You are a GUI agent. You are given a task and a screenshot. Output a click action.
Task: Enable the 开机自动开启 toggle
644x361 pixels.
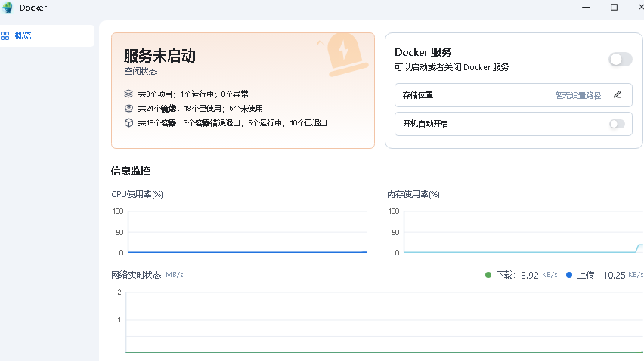click(x=617, y=124)
